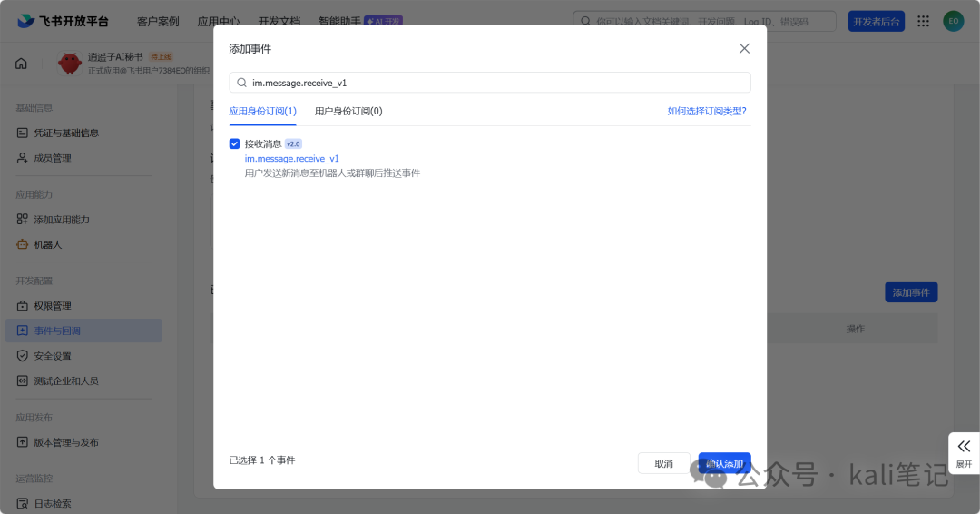The image size is (980, 514).
Task: Click 权限管理 lock icon
Action: pos(23,306)
